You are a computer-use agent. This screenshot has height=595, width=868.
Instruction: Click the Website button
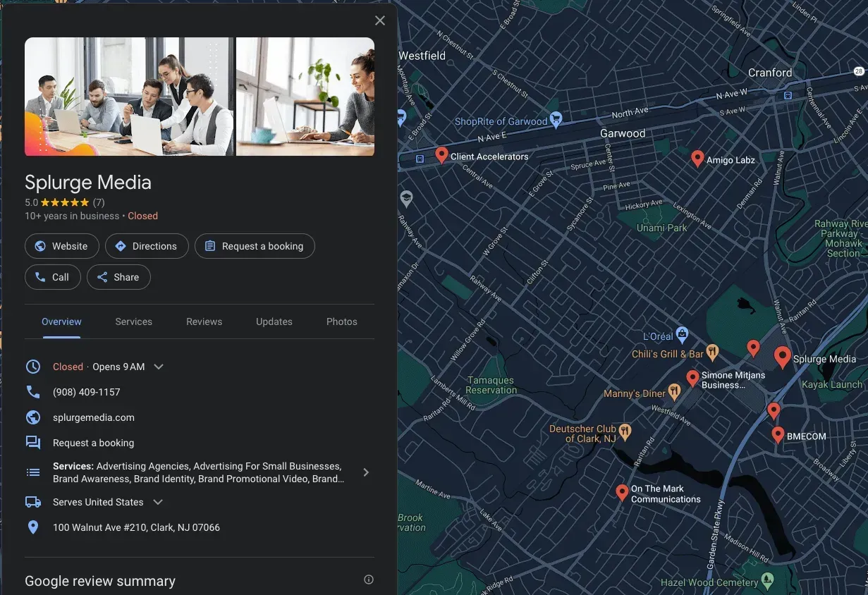[62, 246]
